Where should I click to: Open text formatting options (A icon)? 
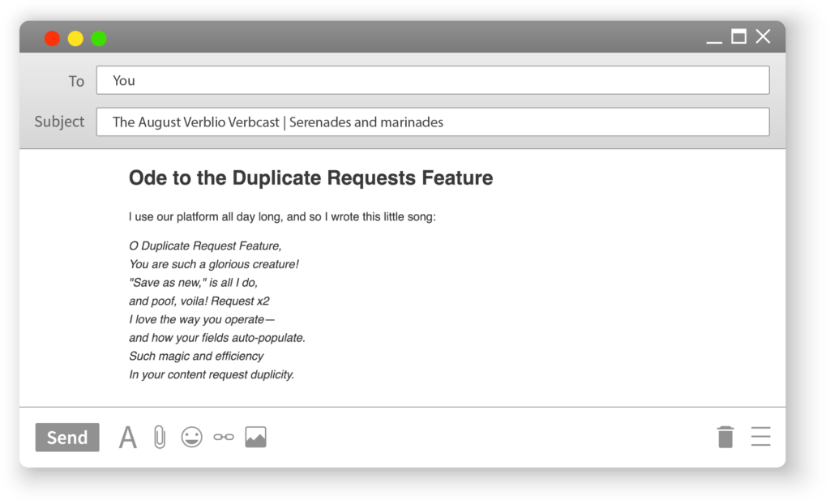tap(128, 438)
